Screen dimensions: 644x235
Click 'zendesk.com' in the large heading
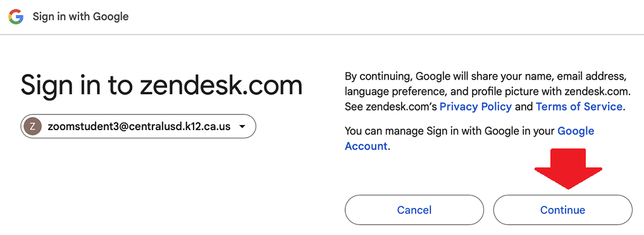click(221, 85)
